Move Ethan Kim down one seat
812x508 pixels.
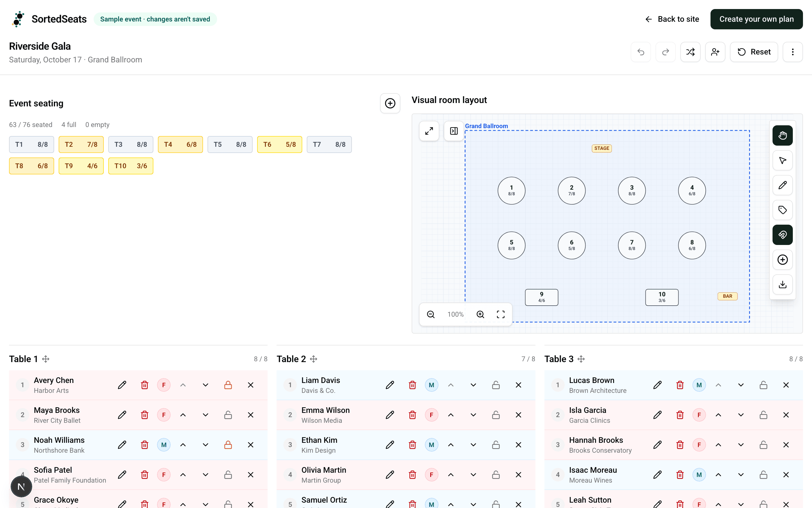(x=473, y=445)
